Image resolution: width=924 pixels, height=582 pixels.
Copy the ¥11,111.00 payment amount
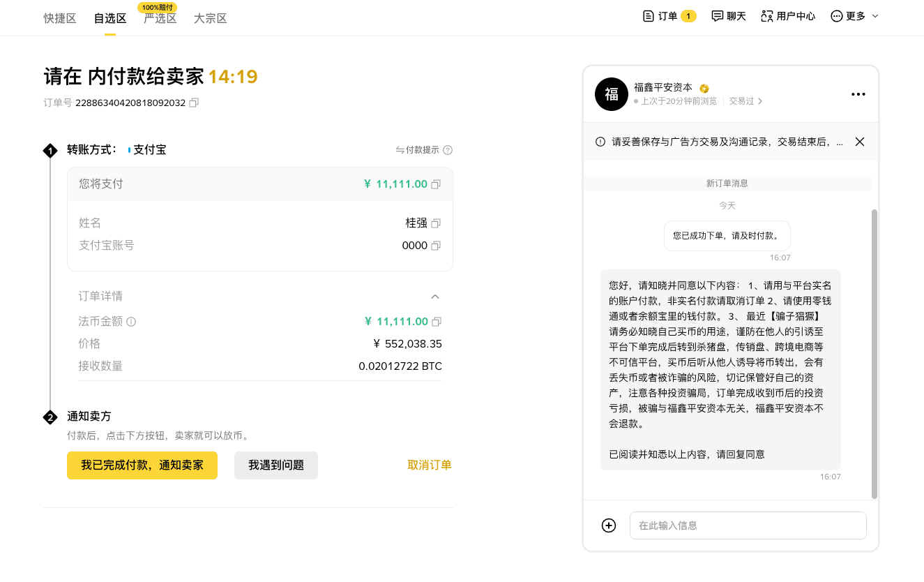click(436, 184)
